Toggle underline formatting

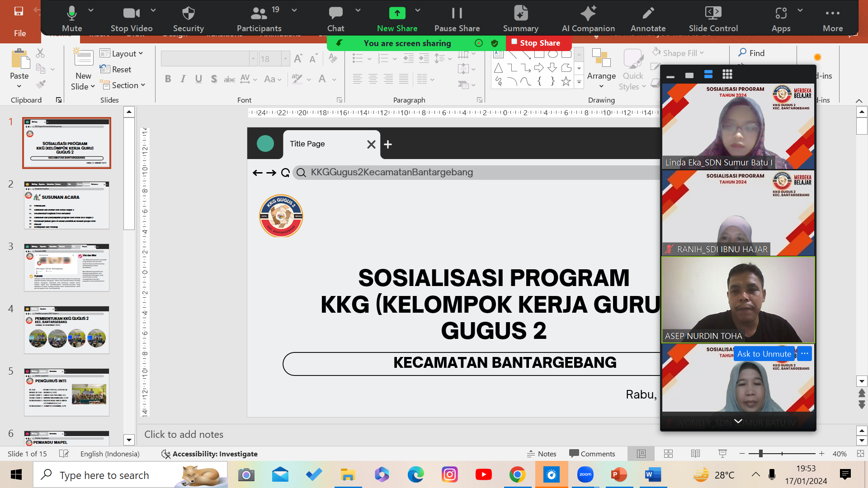coord(198,79)
